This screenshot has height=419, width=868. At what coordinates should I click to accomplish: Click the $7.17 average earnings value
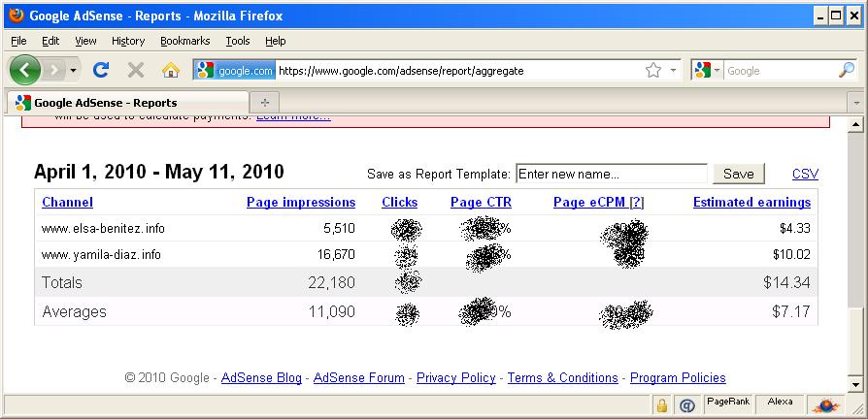coord(791,311)
